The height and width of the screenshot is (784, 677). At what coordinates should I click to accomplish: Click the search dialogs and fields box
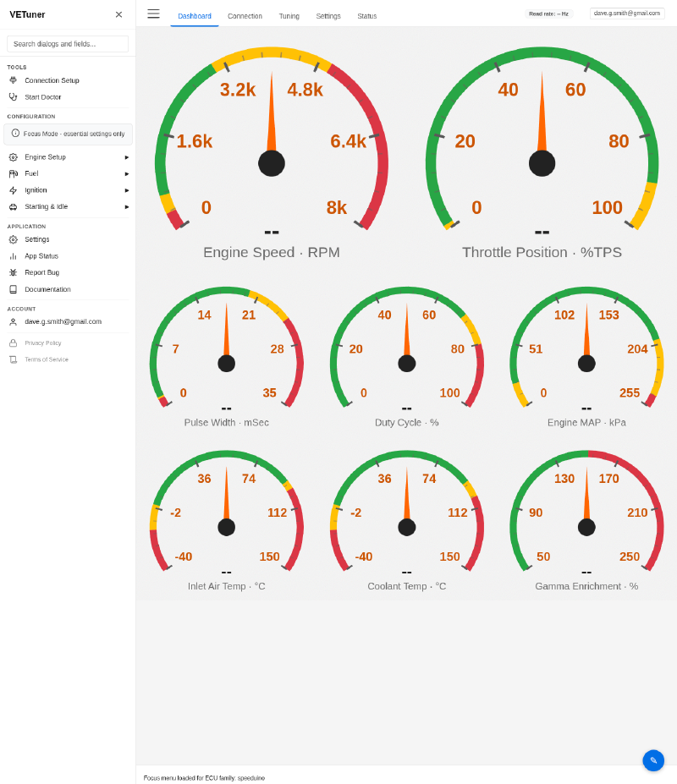(x=68, y=43)
